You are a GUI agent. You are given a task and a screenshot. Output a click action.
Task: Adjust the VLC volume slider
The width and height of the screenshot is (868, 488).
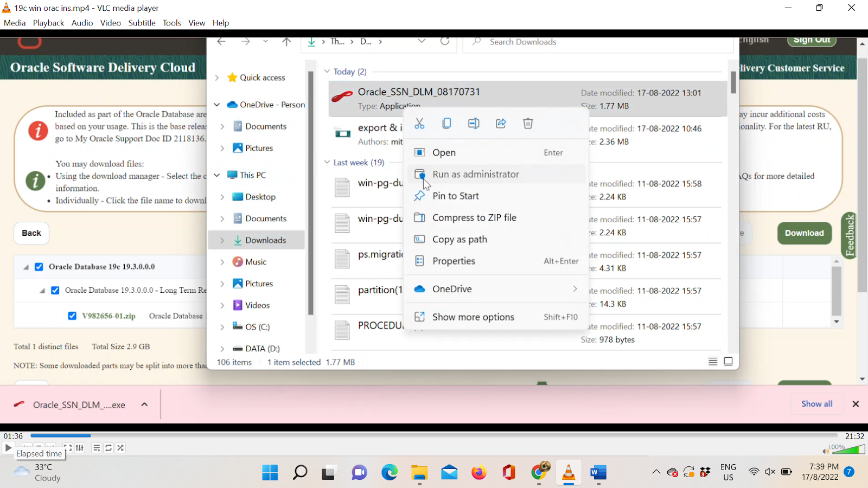pyautogui.click(x=848, y=450)
